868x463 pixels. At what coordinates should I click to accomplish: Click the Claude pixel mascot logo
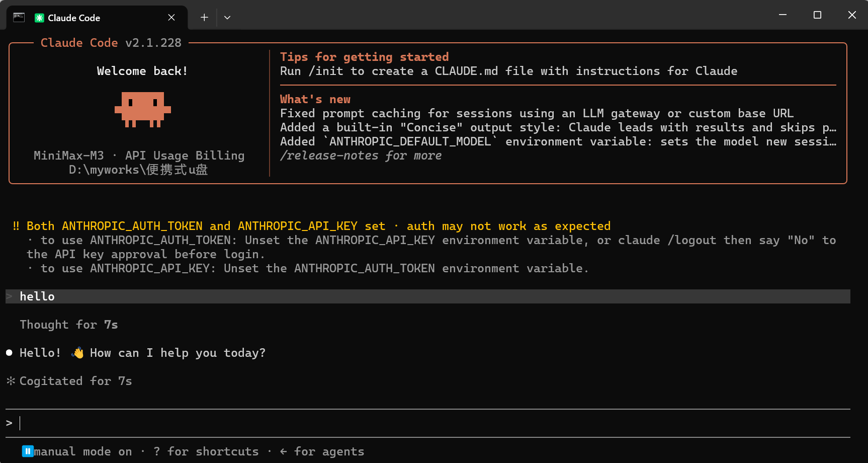(143, 109)
